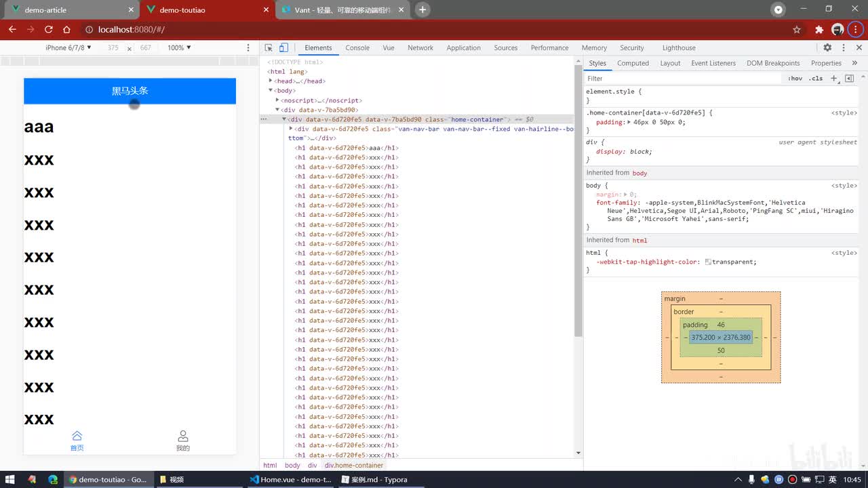The image size is (868, 488).
Task: Expand the head element node
Action: pyautogui.click(x=271, y=81)
